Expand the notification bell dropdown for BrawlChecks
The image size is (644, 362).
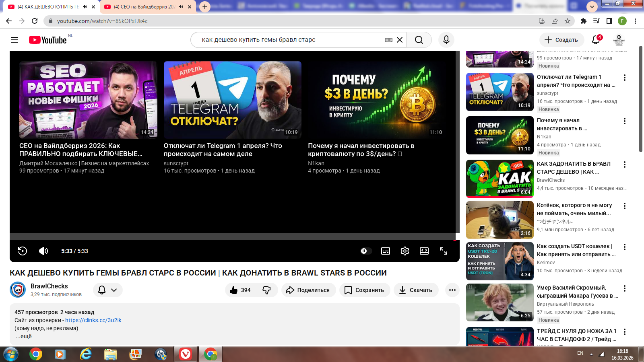pyautogui.click(x=108, y=290)
